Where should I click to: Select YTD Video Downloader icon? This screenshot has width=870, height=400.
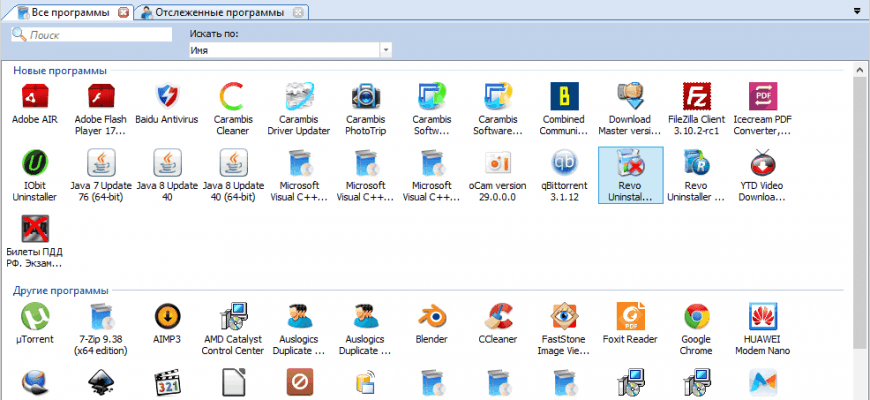(x=763, y=163)
